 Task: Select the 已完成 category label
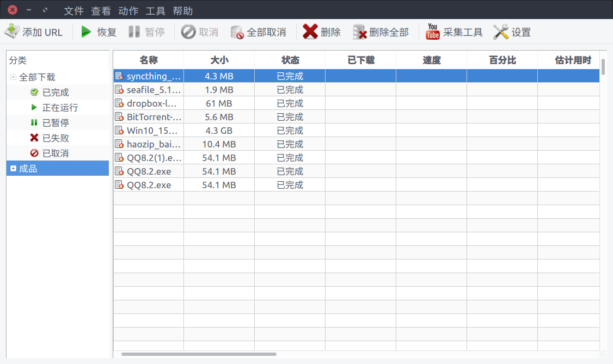click(x=56, y=92)
